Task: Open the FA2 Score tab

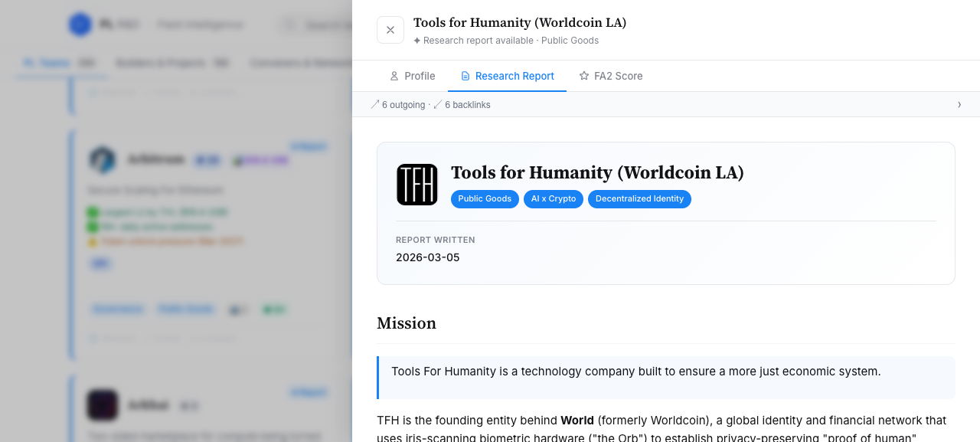Action: (x=610, y=76)
